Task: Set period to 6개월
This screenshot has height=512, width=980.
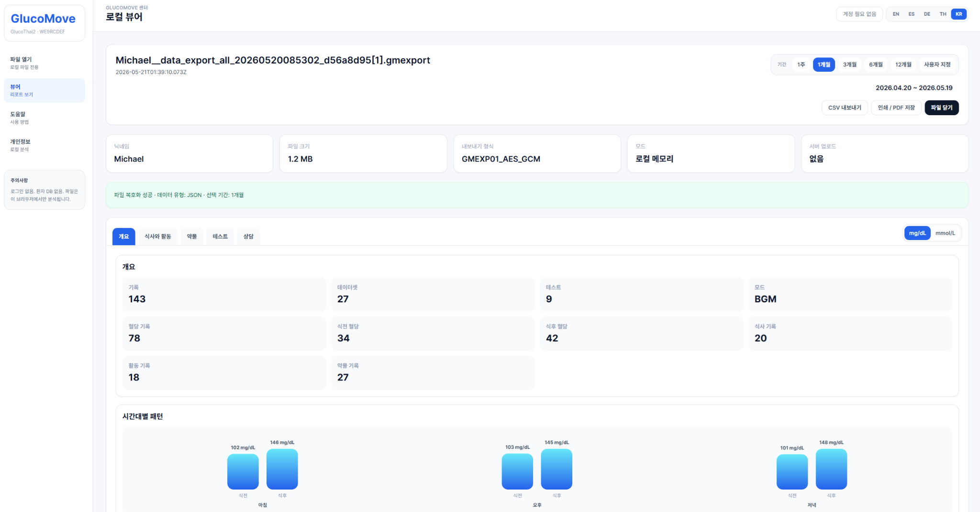Action: coord(876,65)
